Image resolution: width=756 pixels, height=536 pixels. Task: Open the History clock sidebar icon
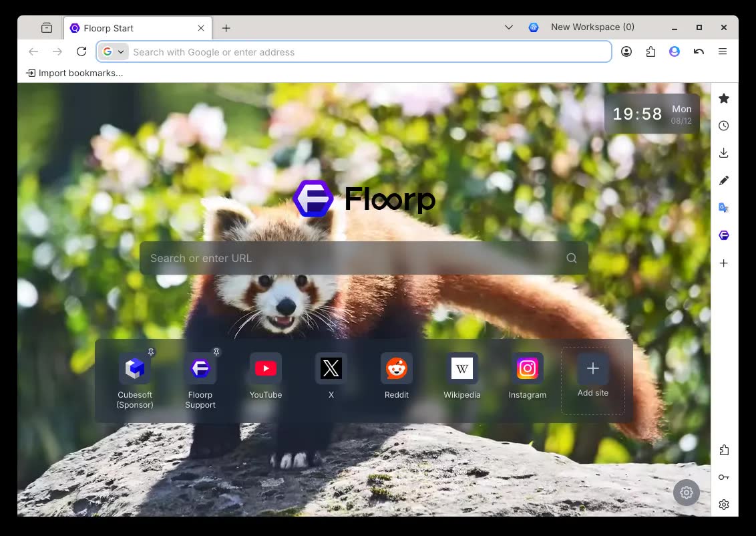724,126
